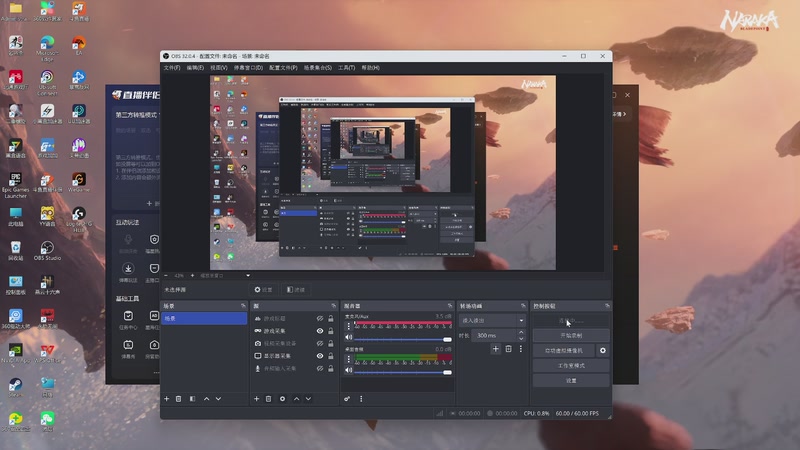The width and height of the screenshot is (800, 450).
Task: Remove the selected scene with trash icon
Action: coord(179,398)
